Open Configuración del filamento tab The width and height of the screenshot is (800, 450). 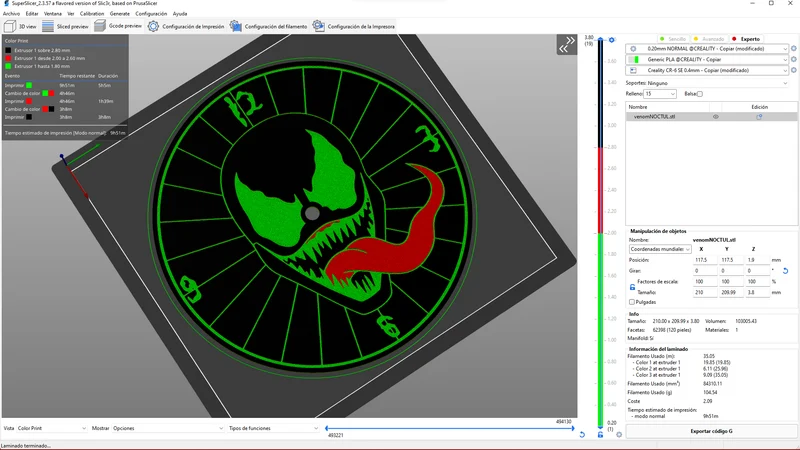point(268,26)
